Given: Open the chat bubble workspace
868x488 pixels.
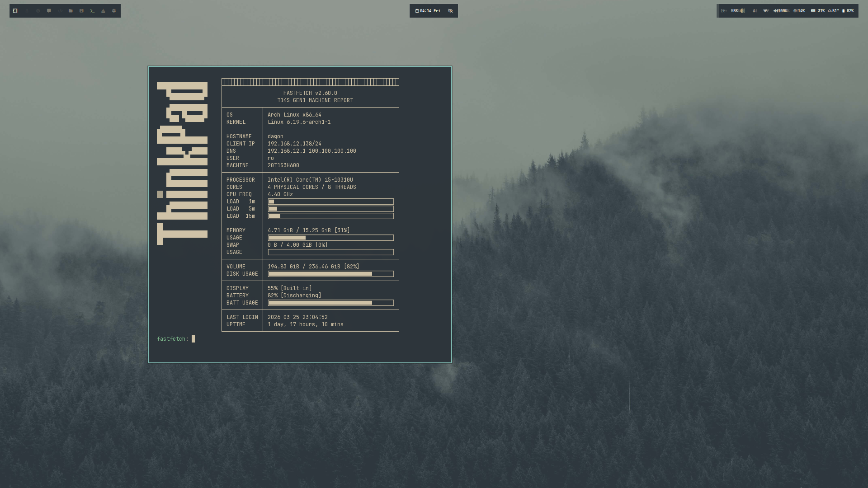Looking at the screenshot, I should (x=49, y=11).
